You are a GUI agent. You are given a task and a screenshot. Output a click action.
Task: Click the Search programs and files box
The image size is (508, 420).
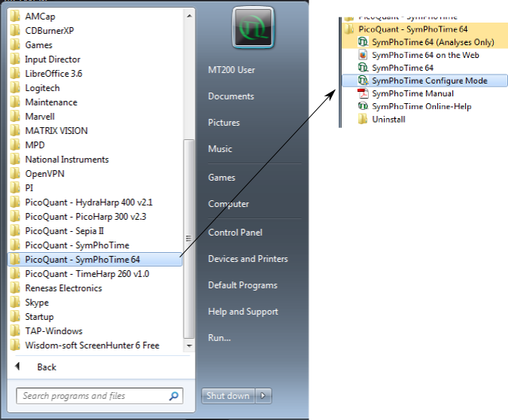tap(90, 396)
